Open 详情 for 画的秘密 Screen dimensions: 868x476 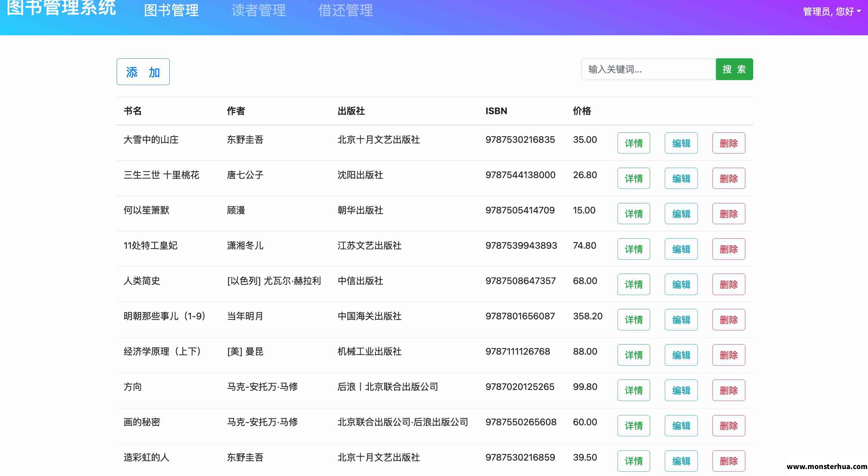pyautogui.click(x=634, y=426)
